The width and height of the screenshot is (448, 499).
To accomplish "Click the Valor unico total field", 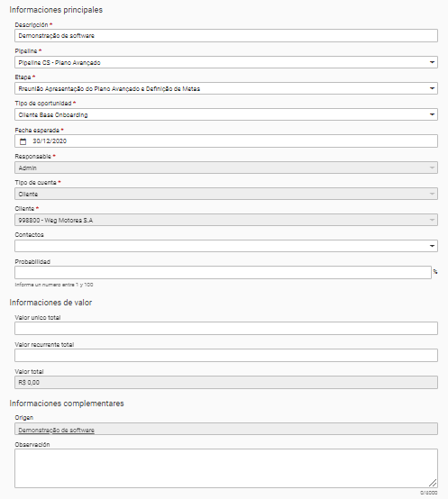I will 226,328.
